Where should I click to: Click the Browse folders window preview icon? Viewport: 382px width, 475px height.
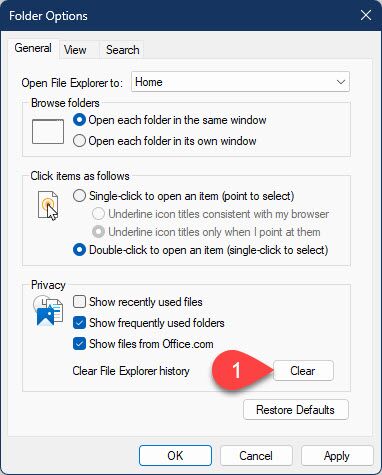[x=48, y=132]
